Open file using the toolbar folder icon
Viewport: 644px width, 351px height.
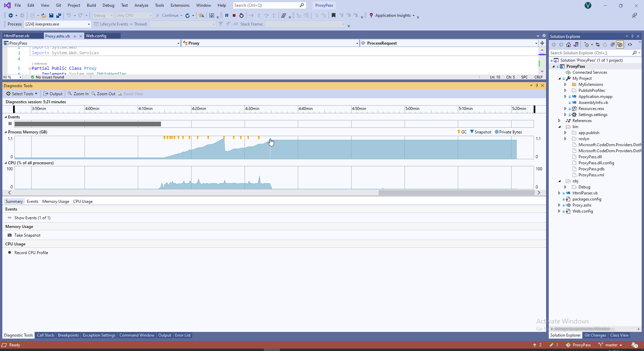point(44,15)
